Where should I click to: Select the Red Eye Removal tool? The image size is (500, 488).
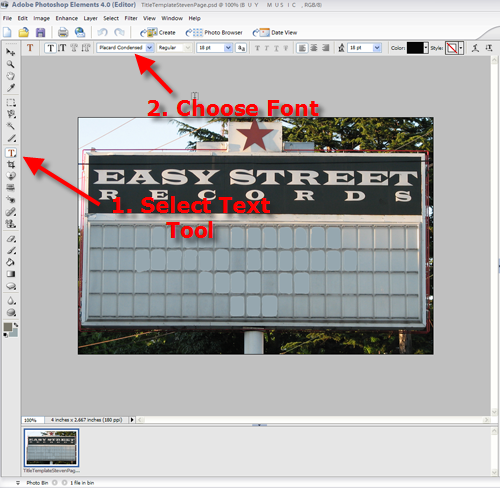pos(11,200)
